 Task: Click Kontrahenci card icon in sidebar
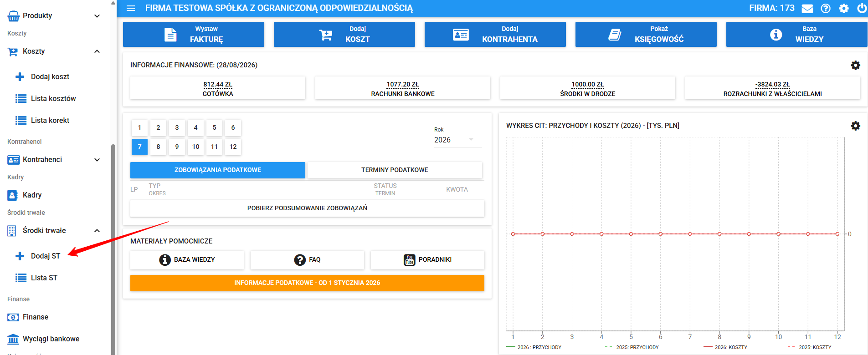pyautogui.click(x=13, y=160)
